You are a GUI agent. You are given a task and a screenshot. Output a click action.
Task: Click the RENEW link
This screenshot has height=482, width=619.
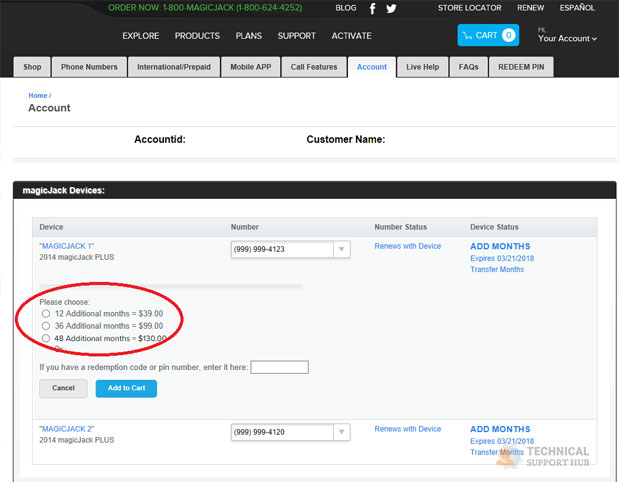(x=531, y=8)
